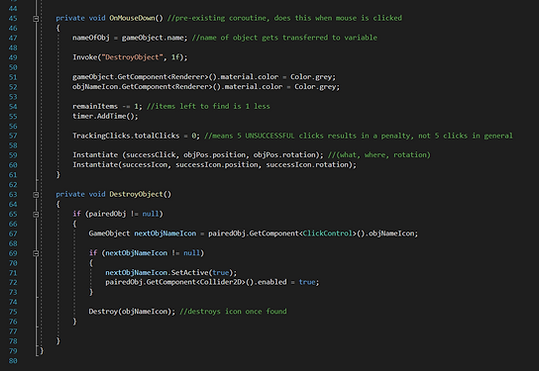
Task: Collapse the pairedObj if-block fold at line 65
Action: tap(36, 214)
